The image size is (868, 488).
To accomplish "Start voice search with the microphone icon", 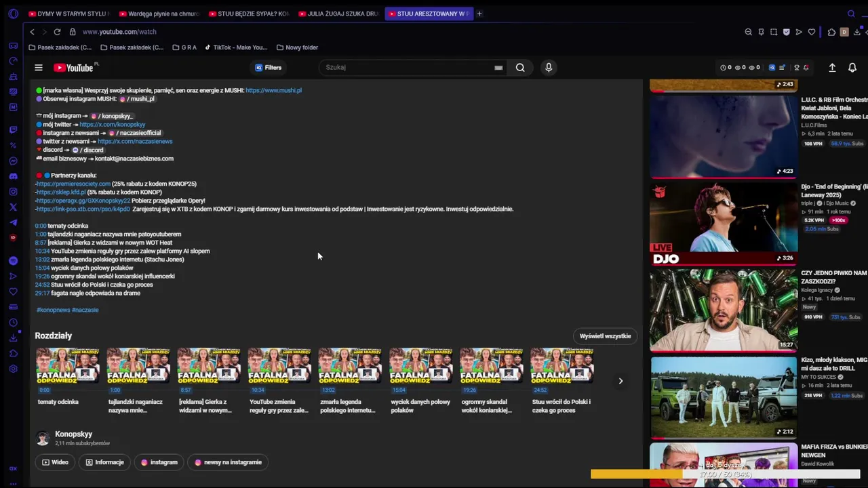I will point(549,68).
